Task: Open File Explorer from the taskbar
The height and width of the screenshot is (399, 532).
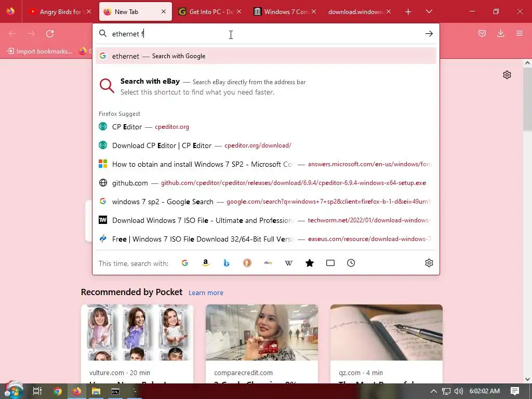Action: pos(96,391)
